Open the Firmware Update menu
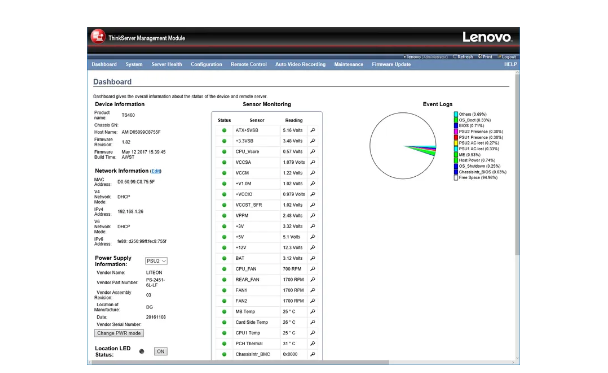The height and width of the screenshot is (373, 608). click(x=391, y=64)
